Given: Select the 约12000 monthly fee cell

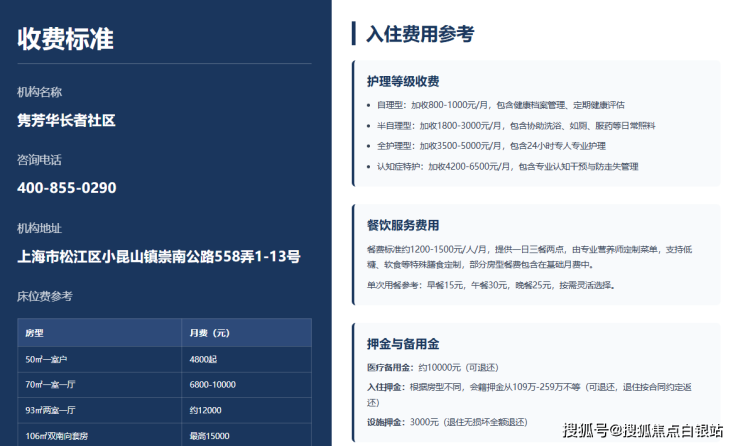Looking at the screenshot, I should point(246,410).
